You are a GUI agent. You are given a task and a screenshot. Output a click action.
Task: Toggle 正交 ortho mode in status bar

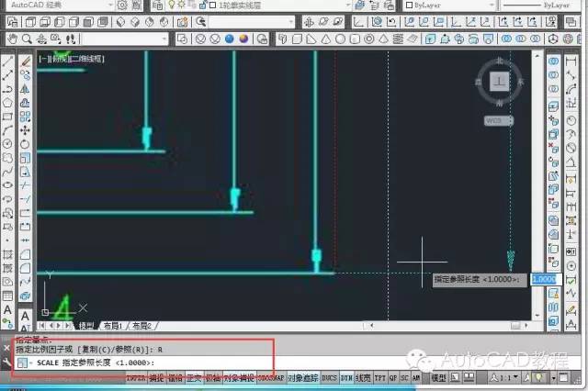[194, 378]
